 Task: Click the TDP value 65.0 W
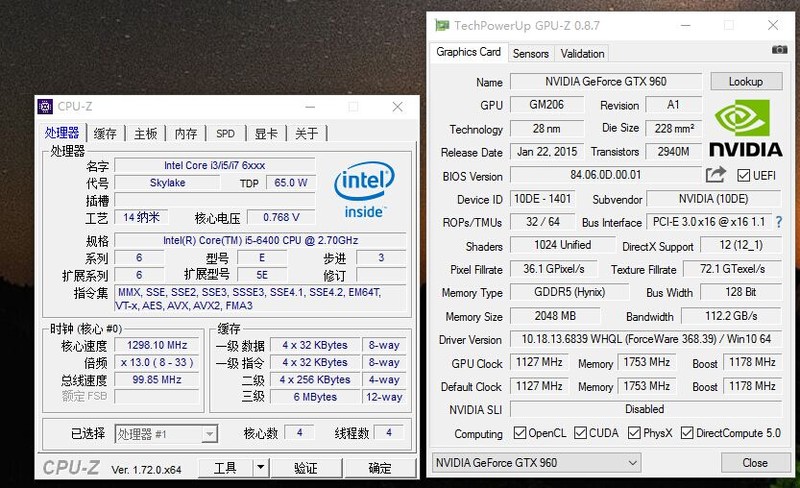(x=291, y=183)
